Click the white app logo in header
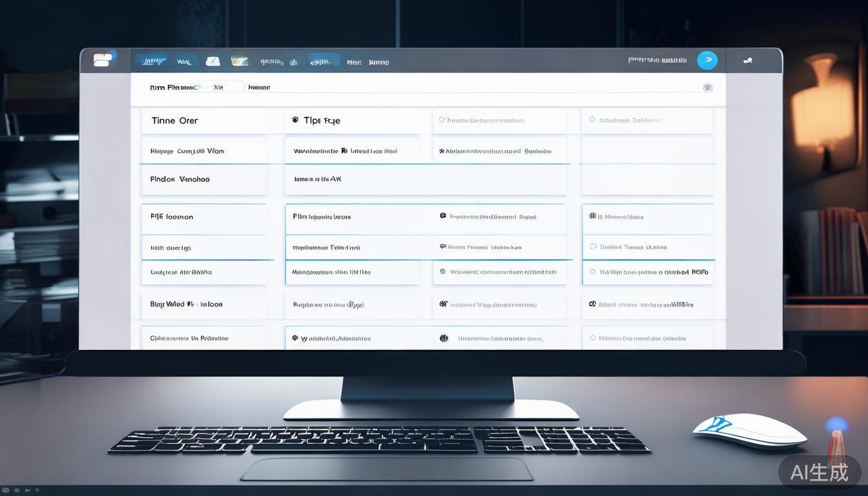Viewport: 868px width, 496px height. click(103, 60)
